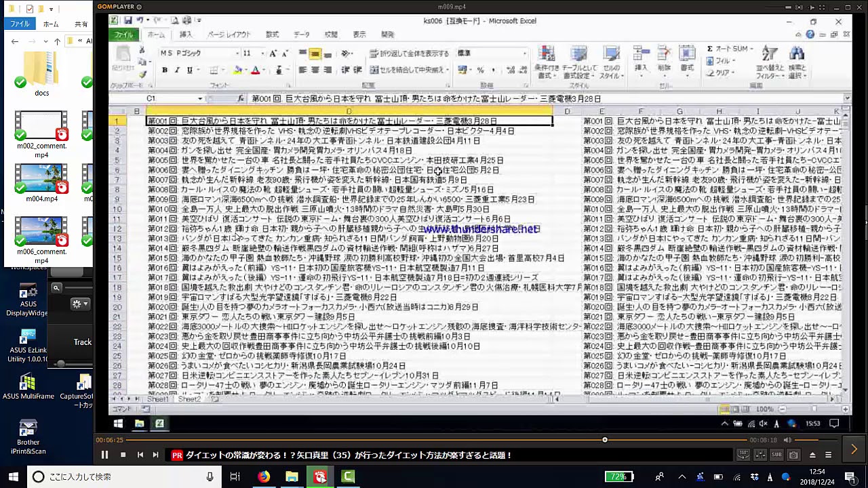Toggle the quick access toolbar checkbox icon in Explorer

(x=29, y=9)
